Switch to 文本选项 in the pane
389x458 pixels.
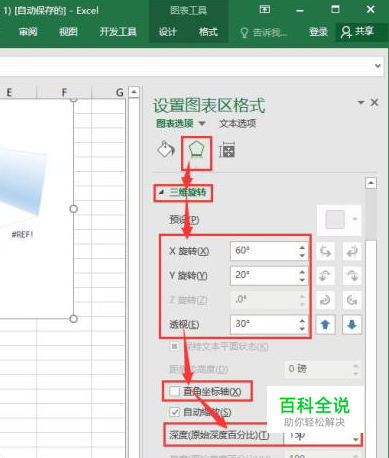[x=237, y=124]
